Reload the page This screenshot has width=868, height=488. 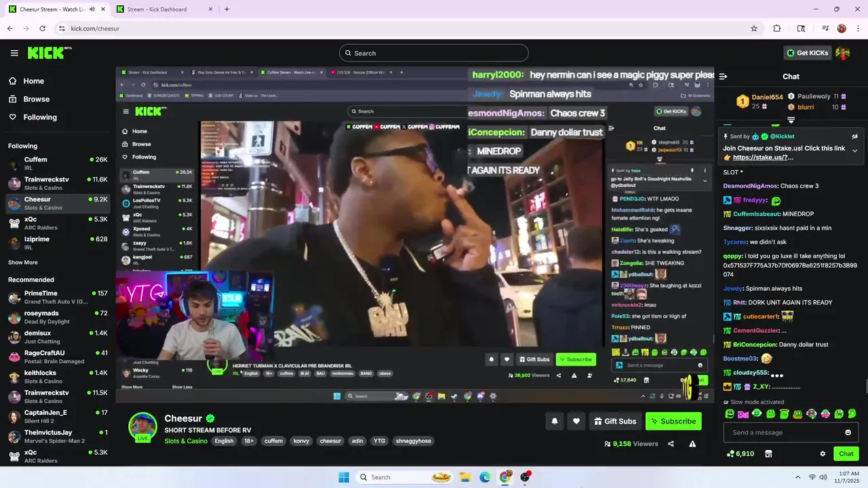click(42, 28)
